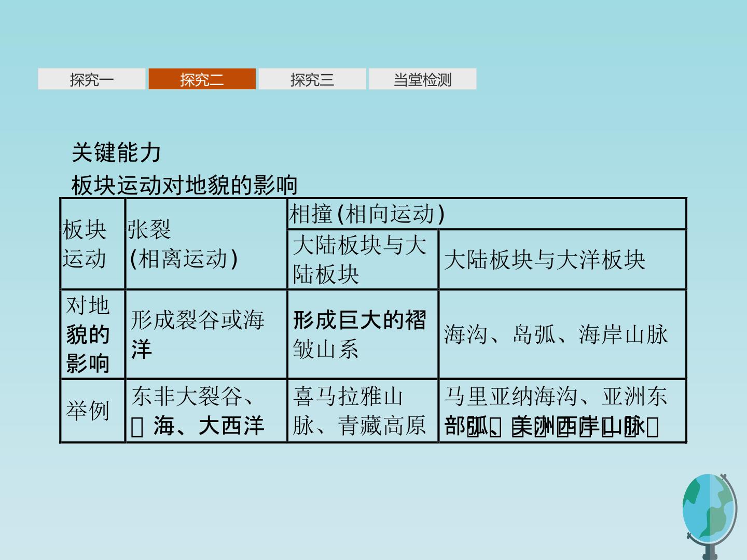Select the 大陆板块与大陆板块 cell
This screenshot has height=560, width=747.
pos(363,259)
